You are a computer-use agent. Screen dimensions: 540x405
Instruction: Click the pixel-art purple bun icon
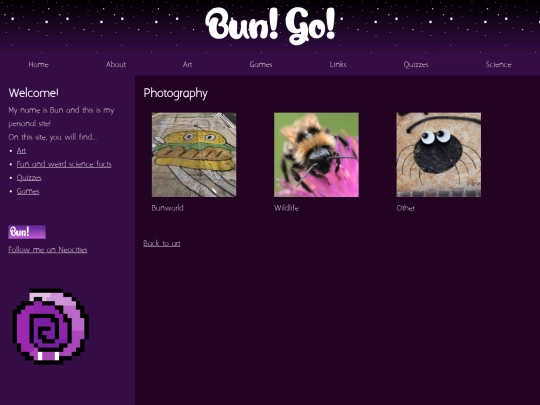[x=50, y=326]
